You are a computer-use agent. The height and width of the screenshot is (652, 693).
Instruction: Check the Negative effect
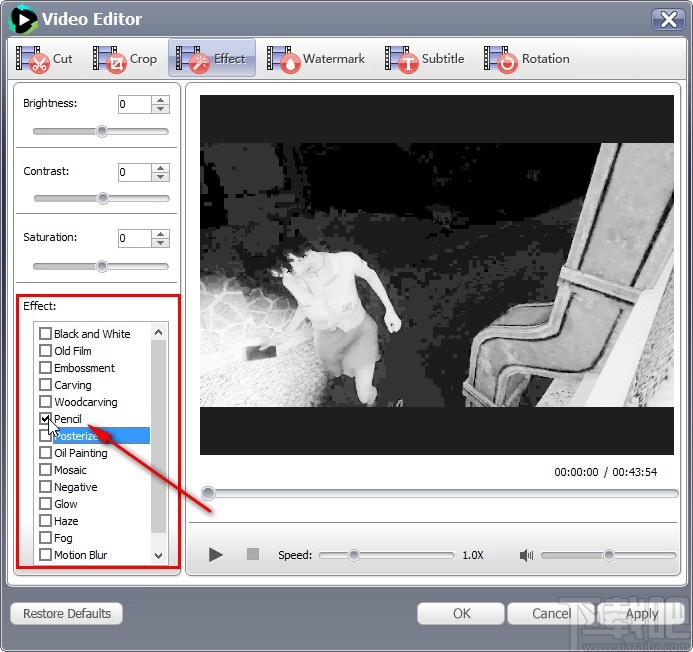[x=45, y=487]
